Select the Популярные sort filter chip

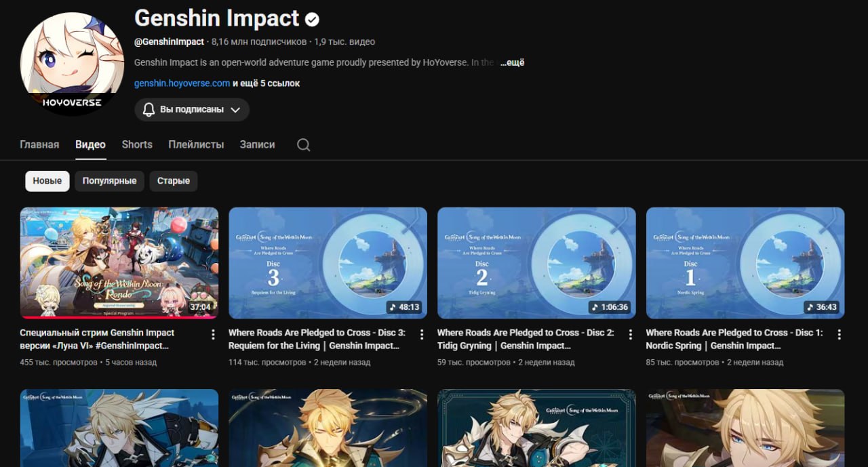tap(110, 181)
